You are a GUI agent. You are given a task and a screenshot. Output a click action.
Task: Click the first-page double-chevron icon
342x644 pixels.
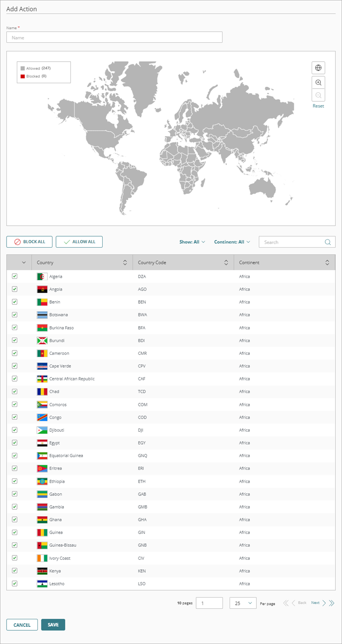[286, 603]
